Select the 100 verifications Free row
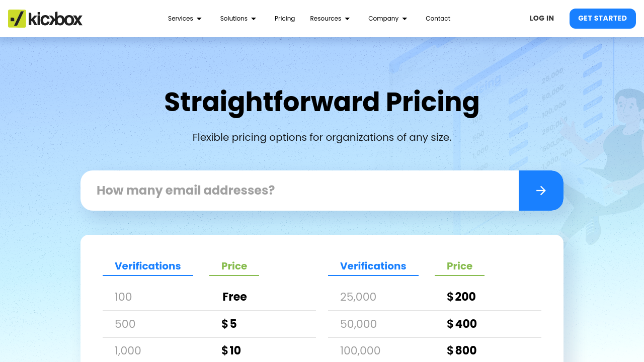Screen dimensions: 644x362 click(x=209, y=297)
